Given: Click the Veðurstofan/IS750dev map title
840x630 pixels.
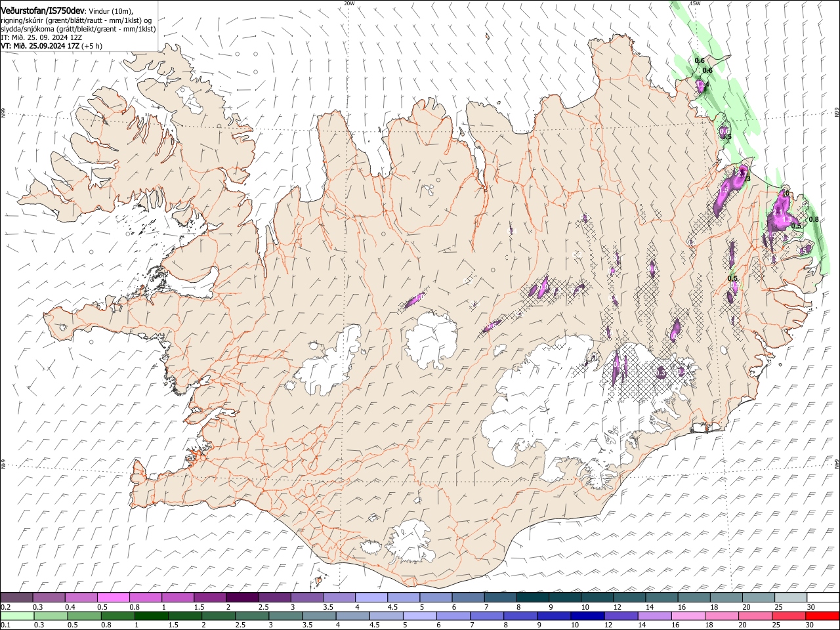Looking at the screenshot, I should point(43,11).
